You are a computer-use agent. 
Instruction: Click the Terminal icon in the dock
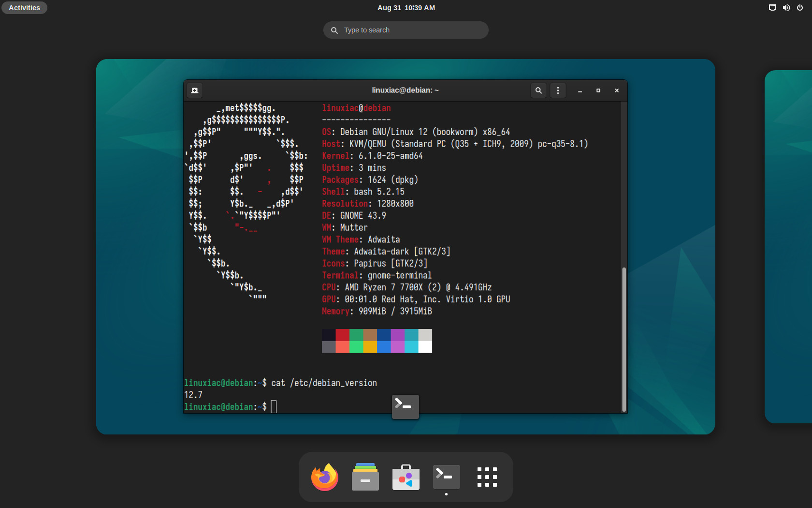[x=446, y=477]
